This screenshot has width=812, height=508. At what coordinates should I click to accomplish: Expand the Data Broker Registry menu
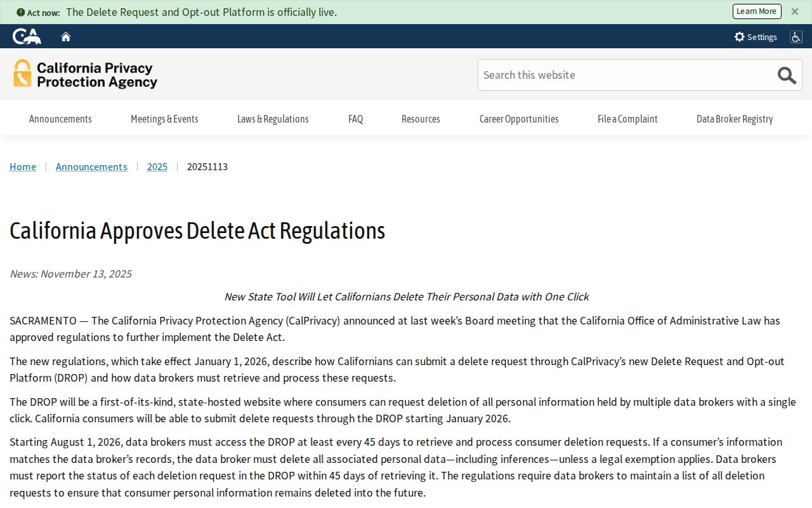(735, 119)
